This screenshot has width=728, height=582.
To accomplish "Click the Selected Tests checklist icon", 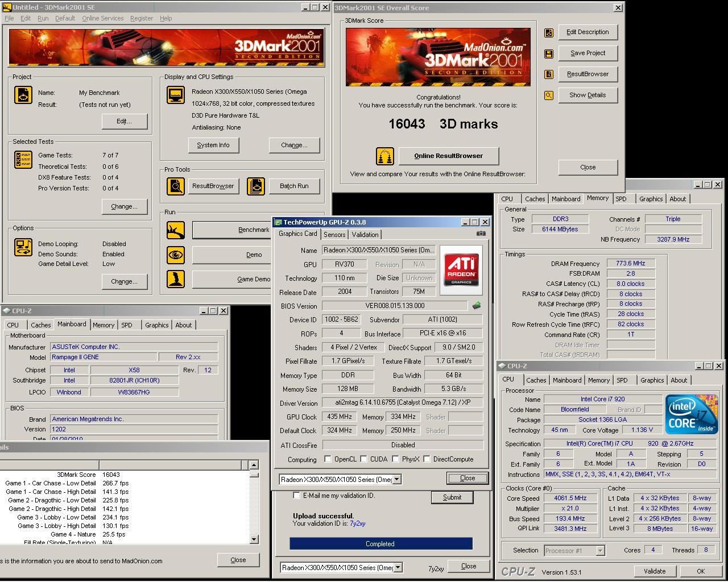I will 23,160.
